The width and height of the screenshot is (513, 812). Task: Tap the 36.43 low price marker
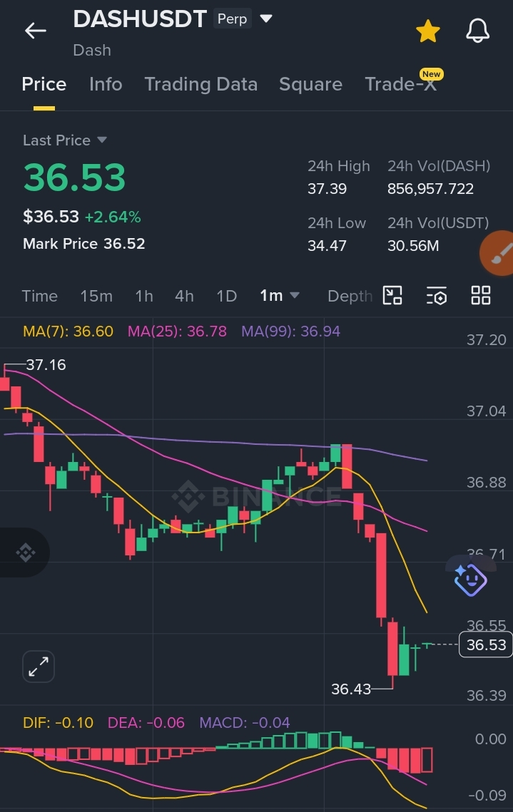tap(351, 689)
